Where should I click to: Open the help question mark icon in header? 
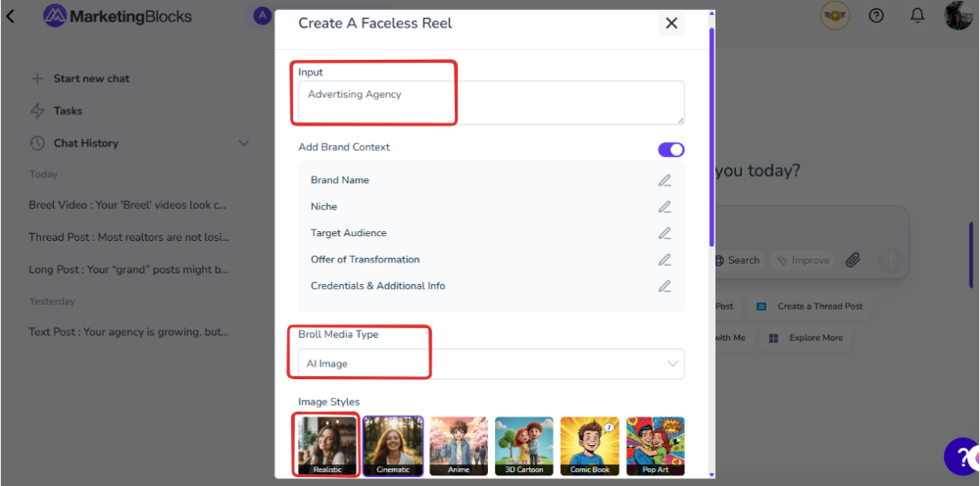click(x=876, y=16)
